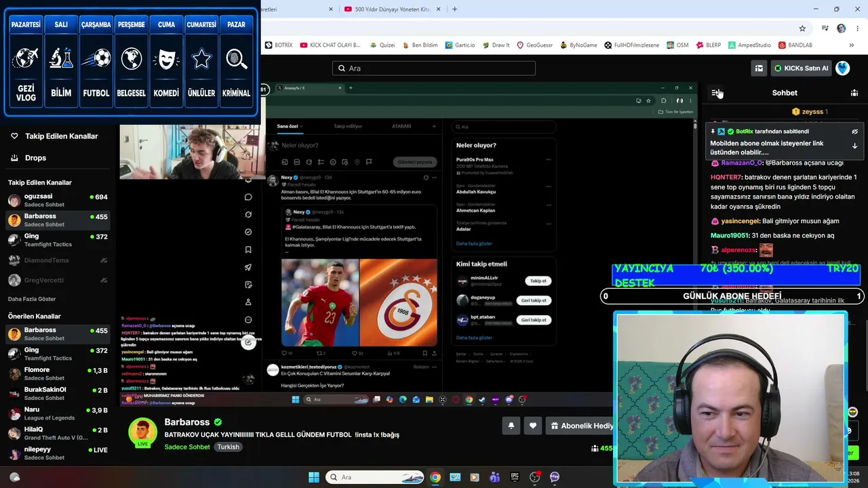Image resolution: width=868 pixels, height=488 pixels.
Task: Open the BOTRİX bookmark
Action: pyautogui.click(x=279, y=45)
